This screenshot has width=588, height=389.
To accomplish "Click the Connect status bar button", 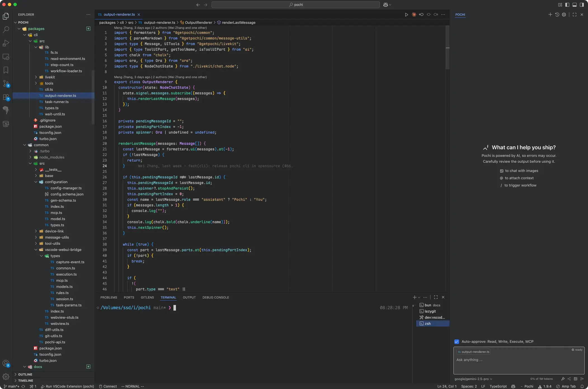I will point(108,386).
